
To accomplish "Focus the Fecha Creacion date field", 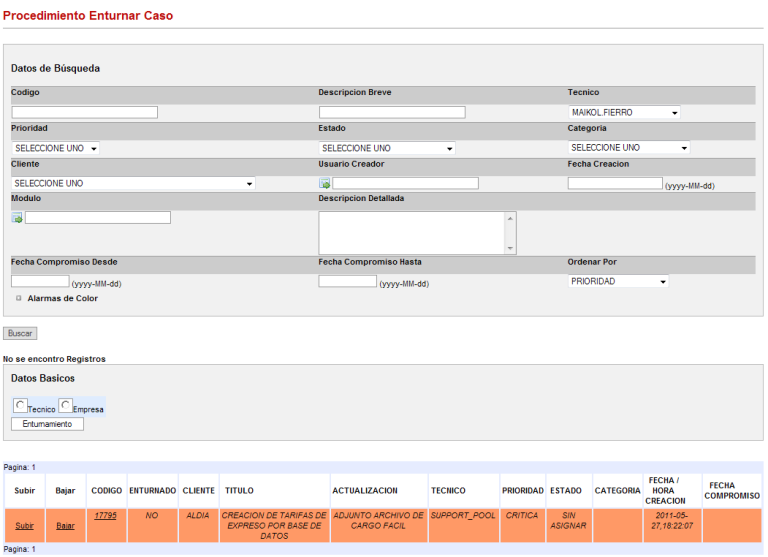I will pyautogui.click(x=615, y=184).
